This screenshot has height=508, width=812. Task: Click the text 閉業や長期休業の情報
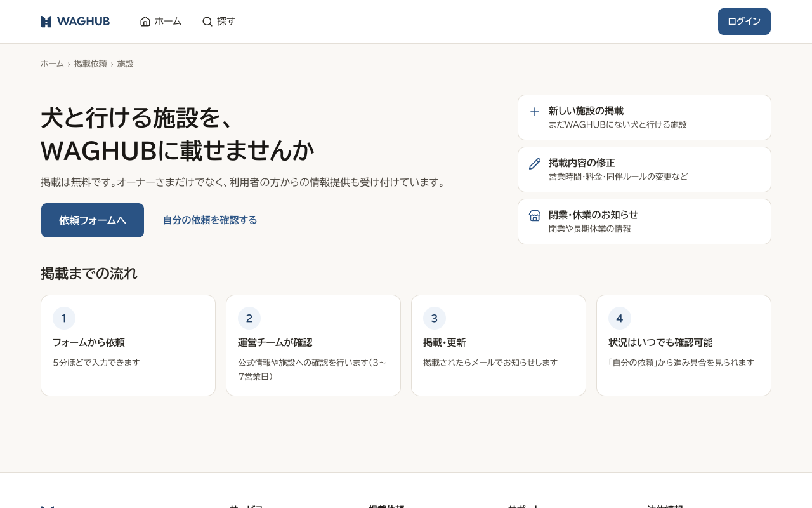tap(590, 229)
